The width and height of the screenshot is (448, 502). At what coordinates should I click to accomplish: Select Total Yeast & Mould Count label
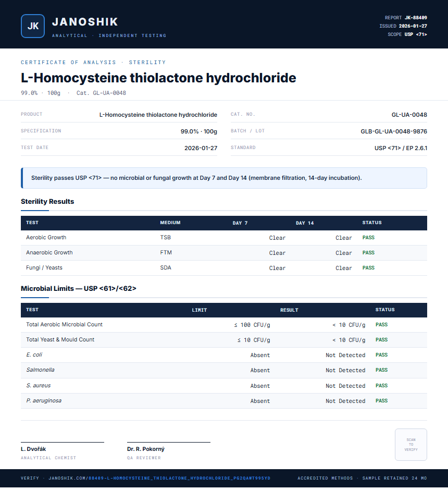coord(60,339)
